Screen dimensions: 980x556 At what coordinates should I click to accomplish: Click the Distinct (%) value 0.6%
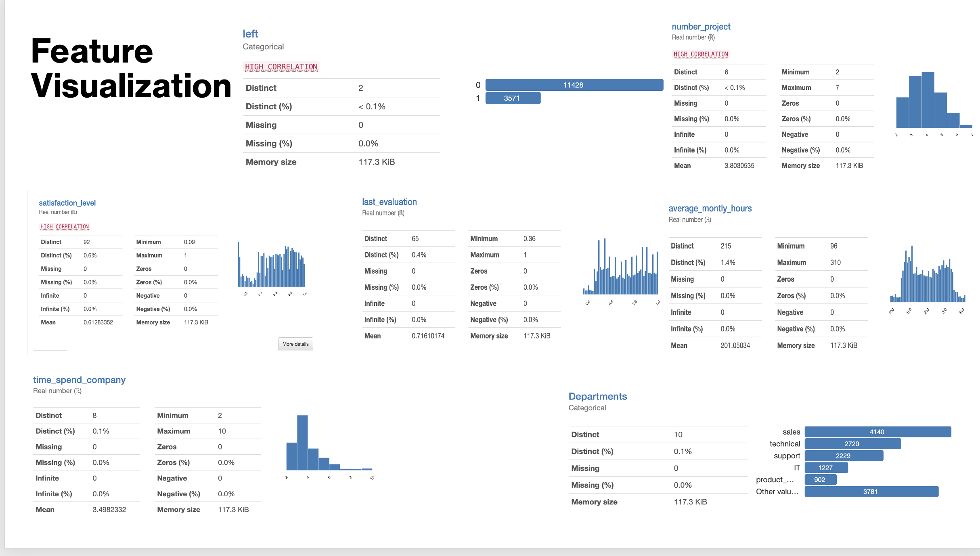coord(90,255)
